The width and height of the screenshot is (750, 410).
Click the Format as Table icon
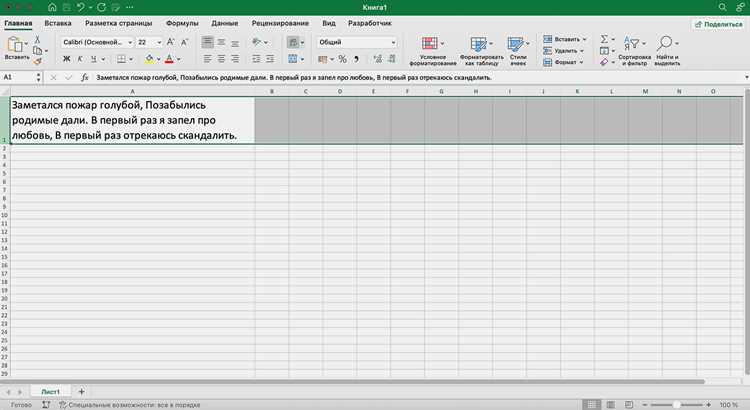pos(478,44)
